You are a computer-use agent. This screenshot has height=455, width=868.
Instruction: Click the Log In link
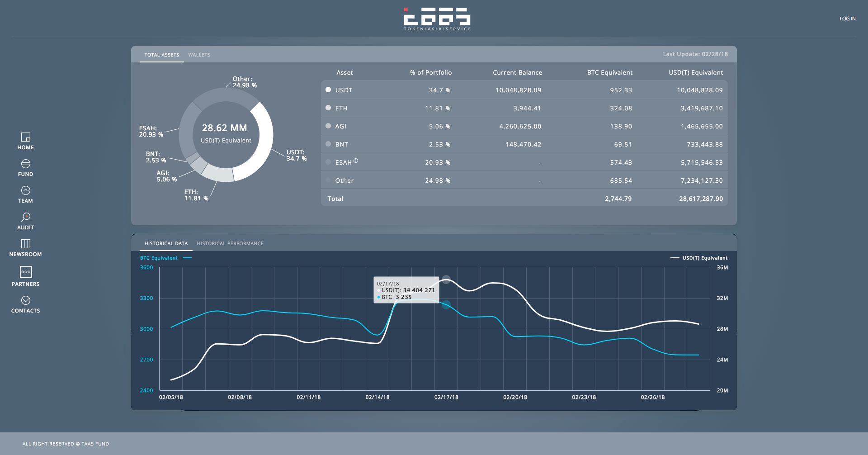[x=848, y=19]
